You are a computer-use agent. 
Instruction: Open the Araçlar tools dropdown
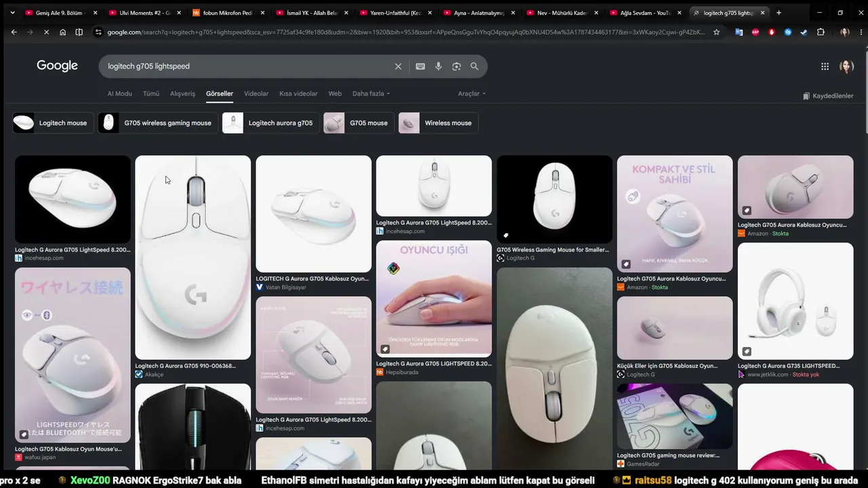[x=471, y=94]
